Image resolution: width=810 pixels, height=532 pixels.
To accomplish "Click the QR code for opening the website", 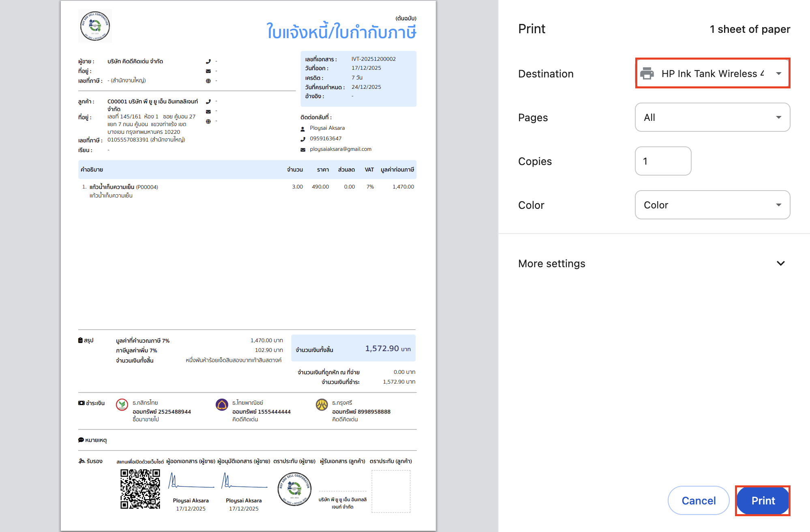I will coord(140,489).
